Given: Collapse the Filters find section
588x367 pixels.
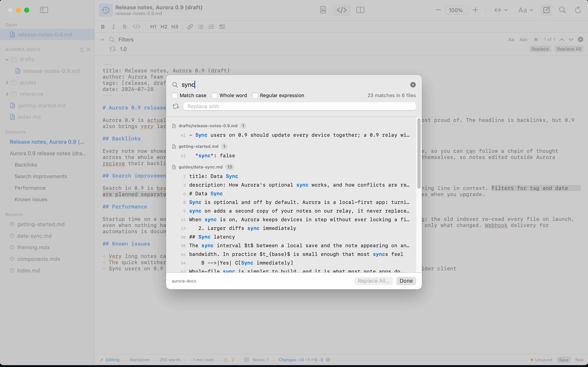Looking at the screenshot, I should point(103,40).
